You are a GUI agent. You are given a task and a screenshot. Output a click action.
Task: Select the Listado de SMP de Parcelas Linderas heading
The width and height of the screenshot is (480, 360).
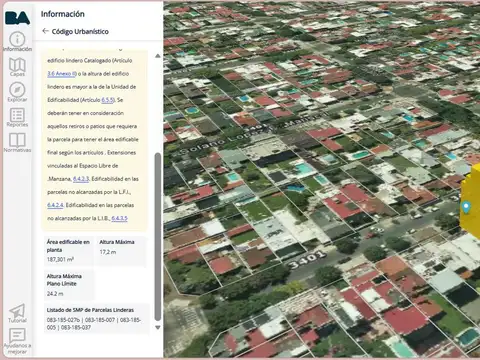(90, 310)
